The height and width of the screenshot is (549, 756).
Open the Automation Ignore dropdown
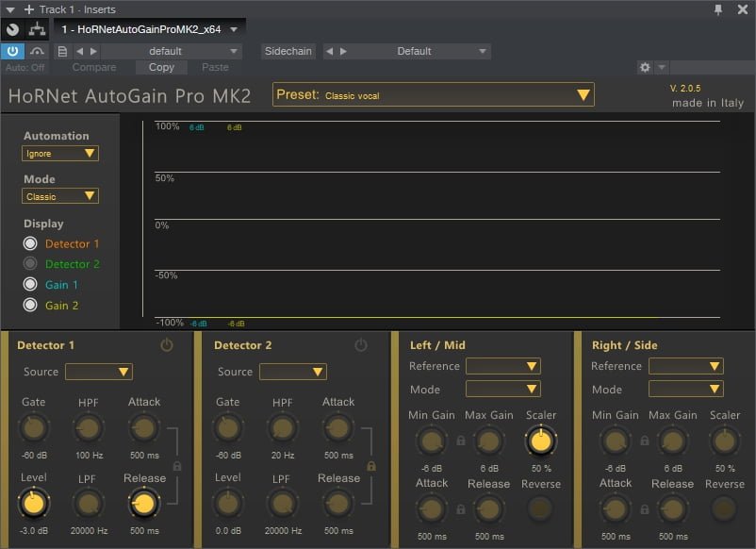tap(59, 154)
